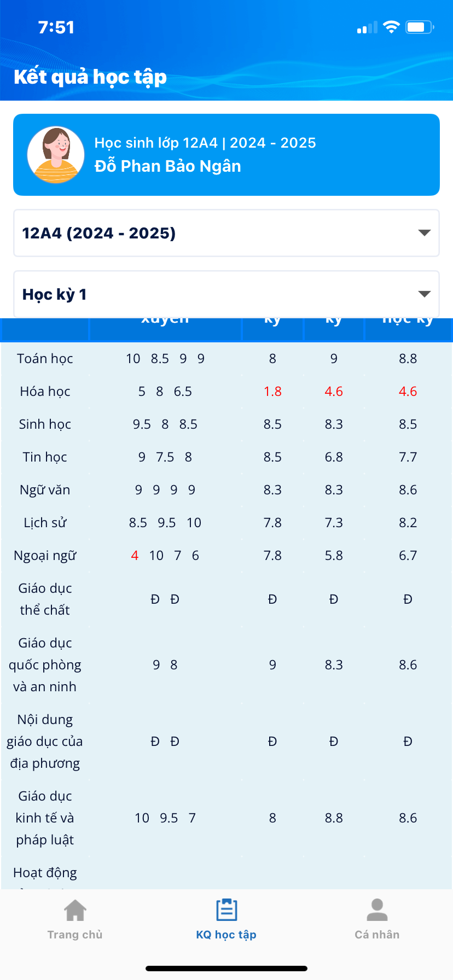Tap the battery status icon
Image resolution: width=453 pixels, height=980 pixels.
coord(420,27)
